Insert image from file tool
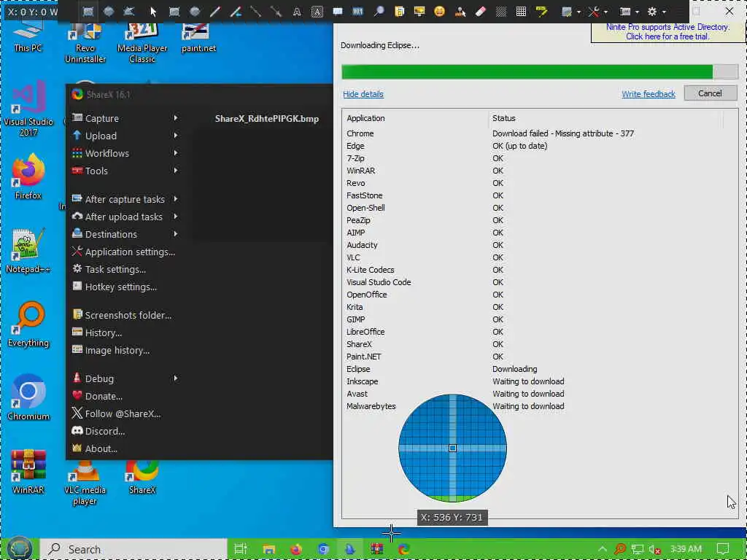Image resolution: width=747 pixels, height=560 pixels. (x=399, y=12)
